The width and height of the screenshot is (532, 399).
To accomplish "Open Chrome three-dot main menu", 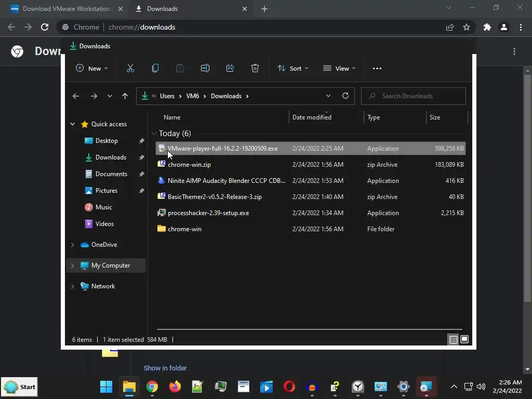I will pos(521,27).
